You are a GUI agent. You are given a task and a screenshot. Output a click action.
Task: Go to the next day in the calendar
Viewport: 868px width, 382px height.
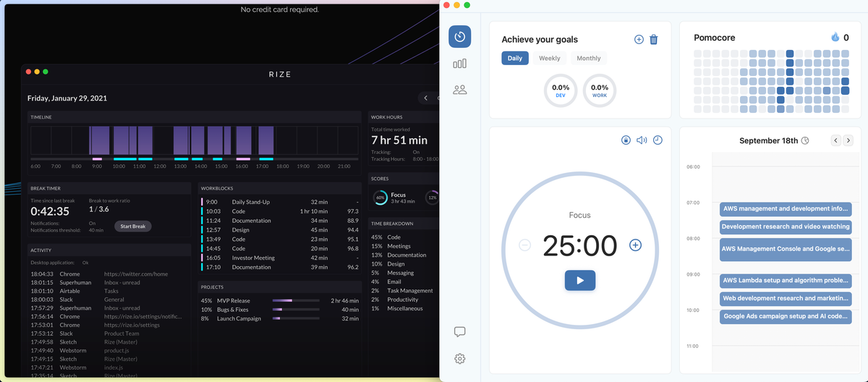848,140
